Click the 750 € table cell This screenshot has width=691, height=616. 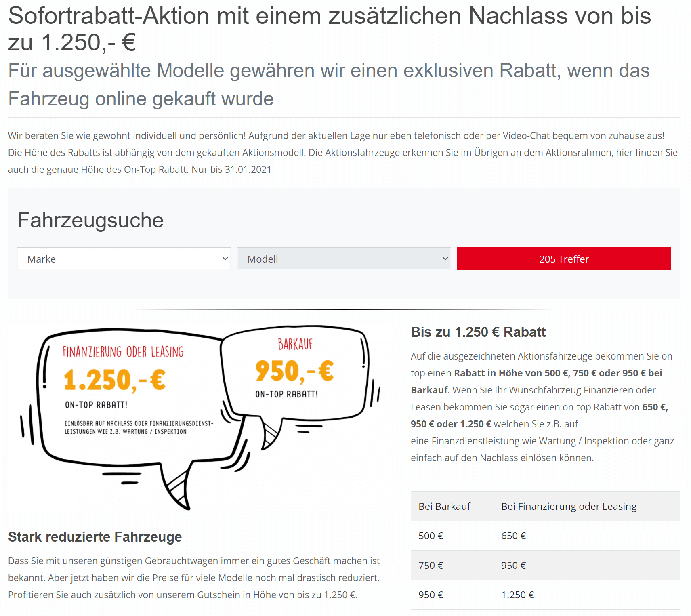pyautogui.click(x=452, y=565)
